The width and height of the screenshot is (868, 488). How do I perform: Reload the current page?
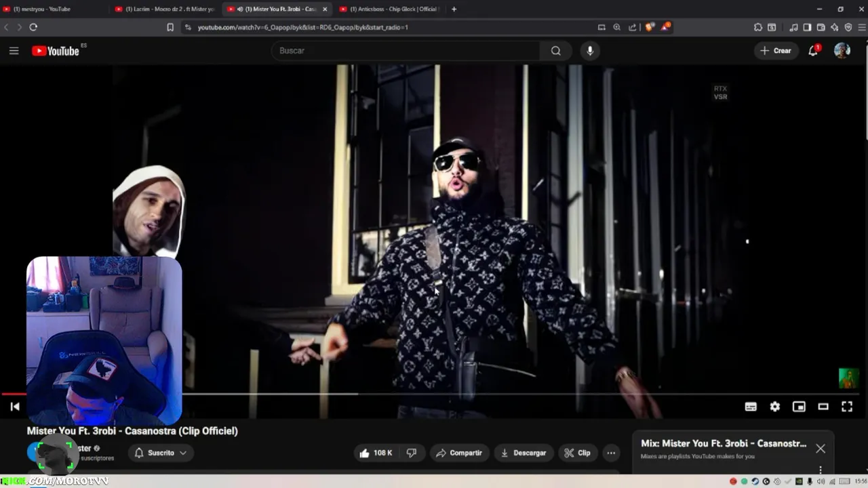coord(33,27)
